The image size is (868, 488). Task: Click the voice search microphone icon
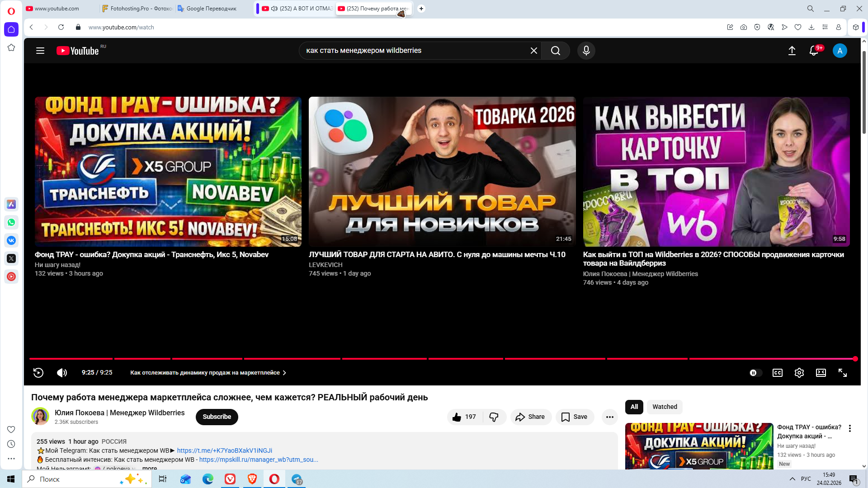pos(586,51)
